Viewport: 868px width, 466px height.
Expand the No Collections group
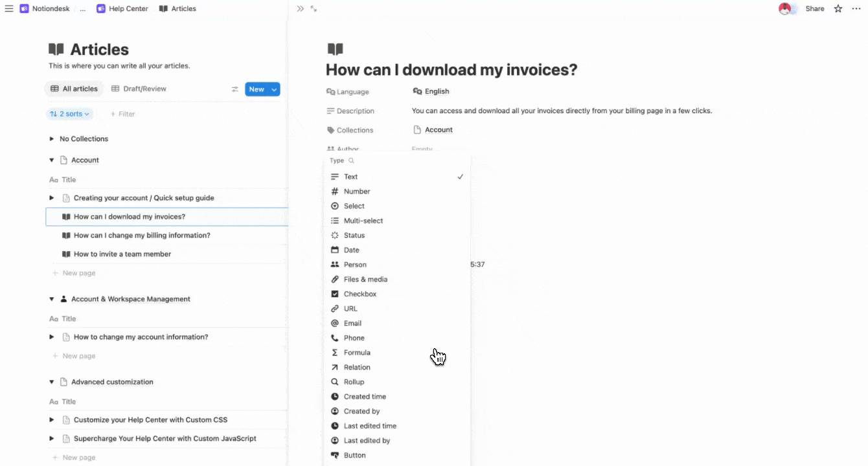(x=52, y=139)
